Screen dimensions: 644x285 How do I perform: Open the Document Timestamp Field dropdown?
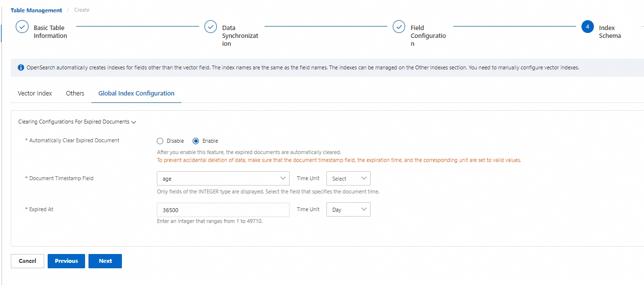(x=223, y=178)
